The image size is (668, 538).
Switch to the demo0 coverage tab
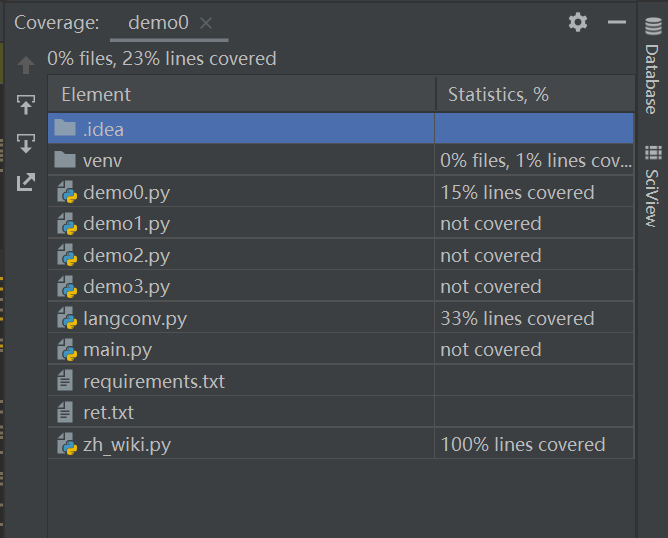159,23
